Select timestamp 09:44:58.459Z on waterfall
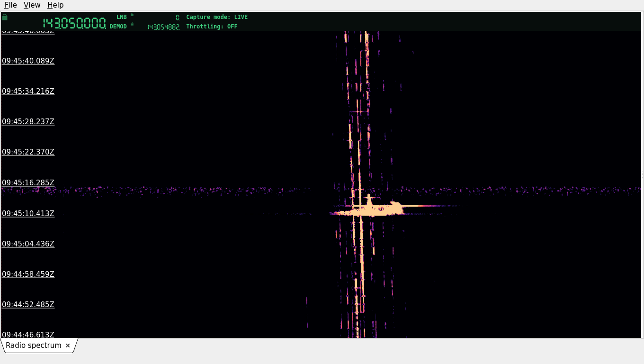The image size is (644, 364). (x=28, y=274)
